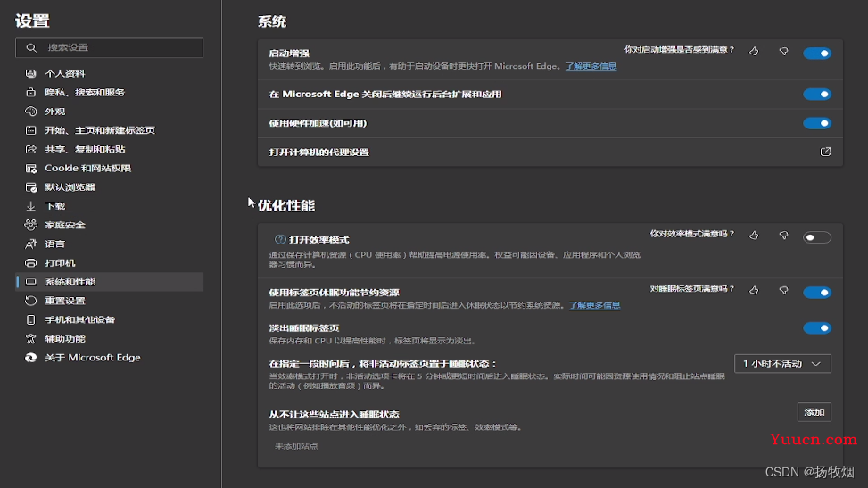This screenshot has width=868, height=488.
Task: Click 了解更多信息 link under 标签页休眠
Action: tap(594, 305)
